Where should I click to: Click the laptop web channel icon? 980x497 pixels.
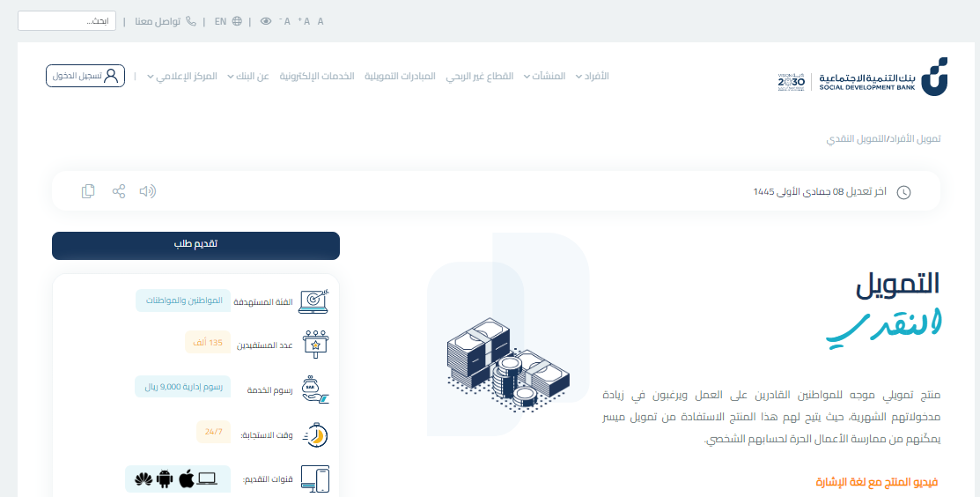click(x=207, y=479)
